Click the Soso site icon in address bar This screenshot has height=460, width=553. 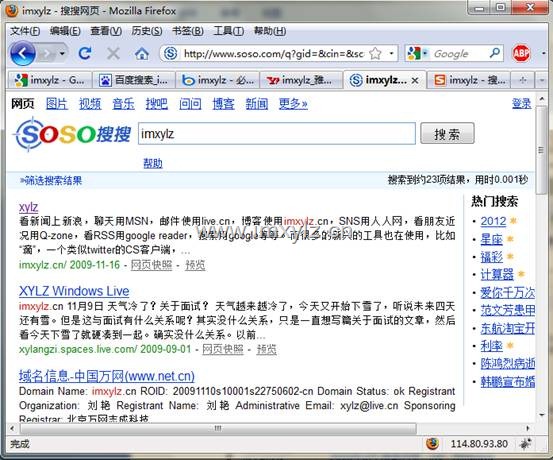point(170,54)
